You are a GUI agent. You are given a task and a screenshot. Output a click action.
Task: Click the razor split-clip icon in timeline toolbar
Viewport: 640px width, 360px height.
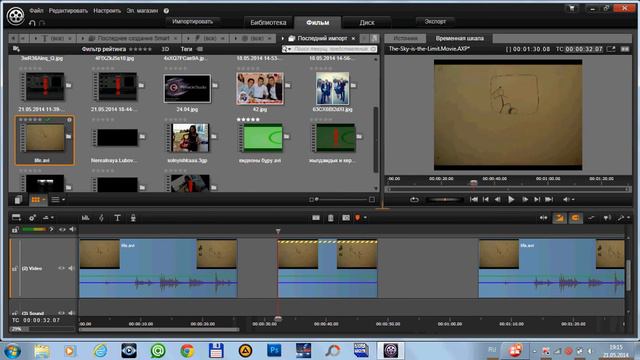click(x=316, y=218)
